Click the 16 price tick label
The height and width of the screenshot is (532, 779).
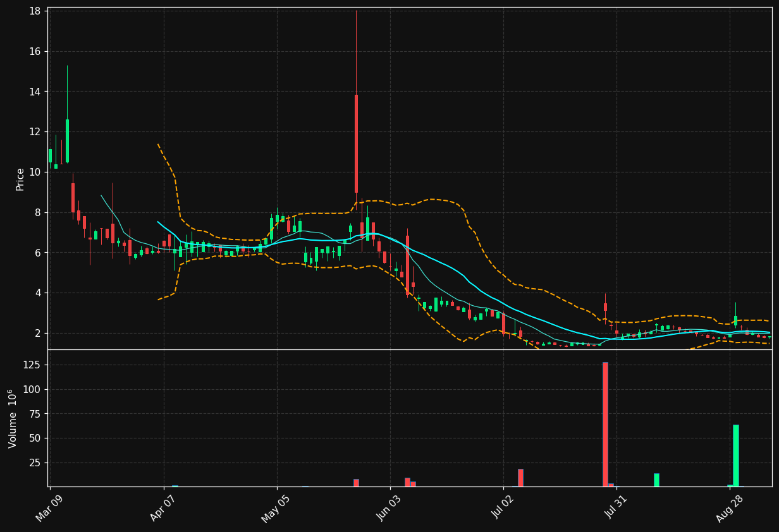[x=35, y=52]
